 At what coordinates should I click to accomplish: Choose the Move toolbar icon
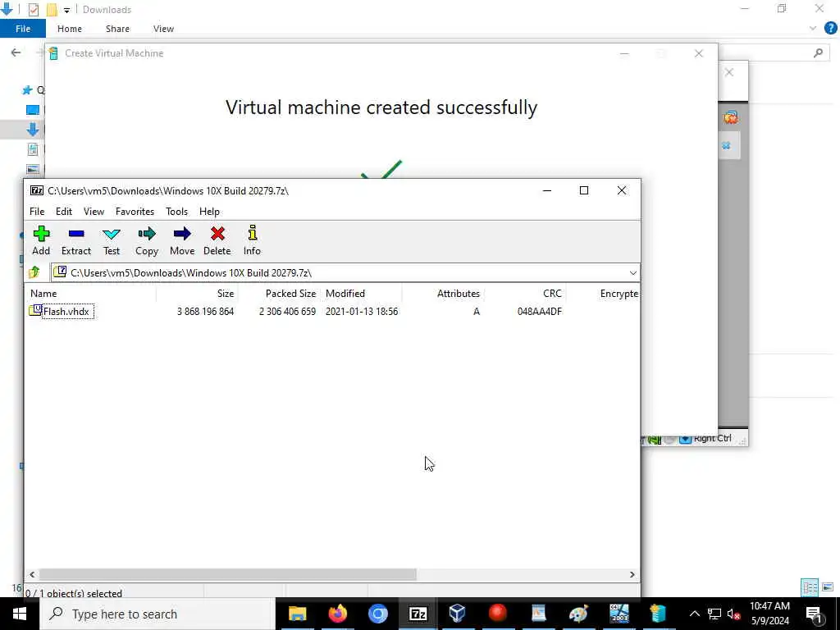coord(182,240)
